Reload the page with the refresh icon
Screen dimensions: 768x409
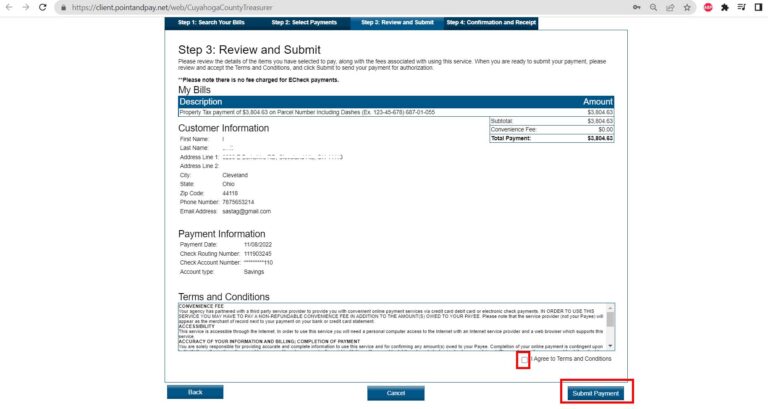43,7
